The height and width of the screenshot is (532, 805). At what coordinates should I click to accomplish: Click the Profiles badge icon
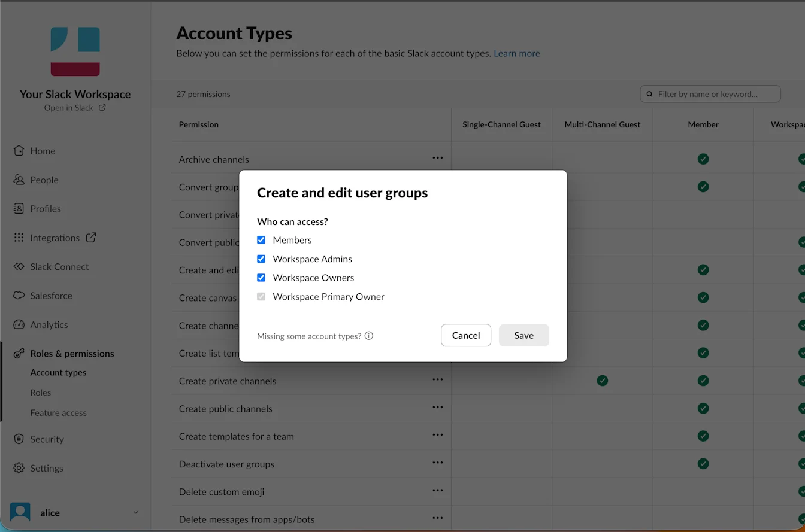coord(19,209)
